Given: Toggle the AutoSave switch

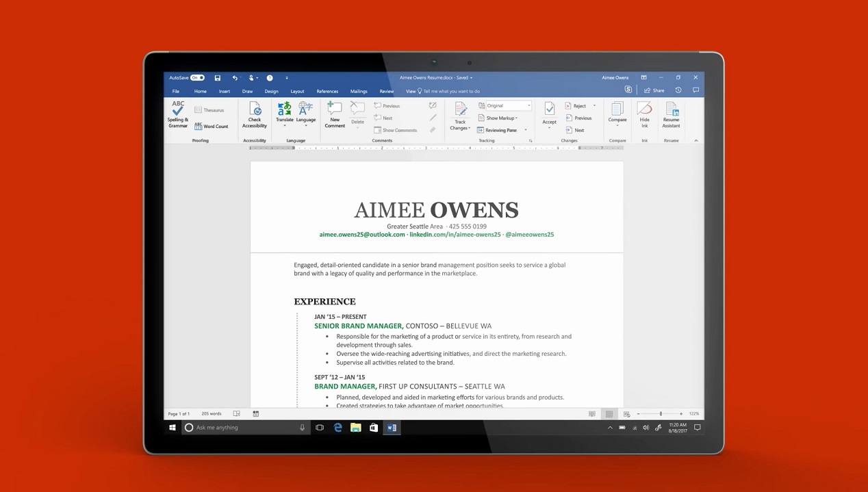Looking at the screenshot, I should pyautogui.click(x=197, y=78).
